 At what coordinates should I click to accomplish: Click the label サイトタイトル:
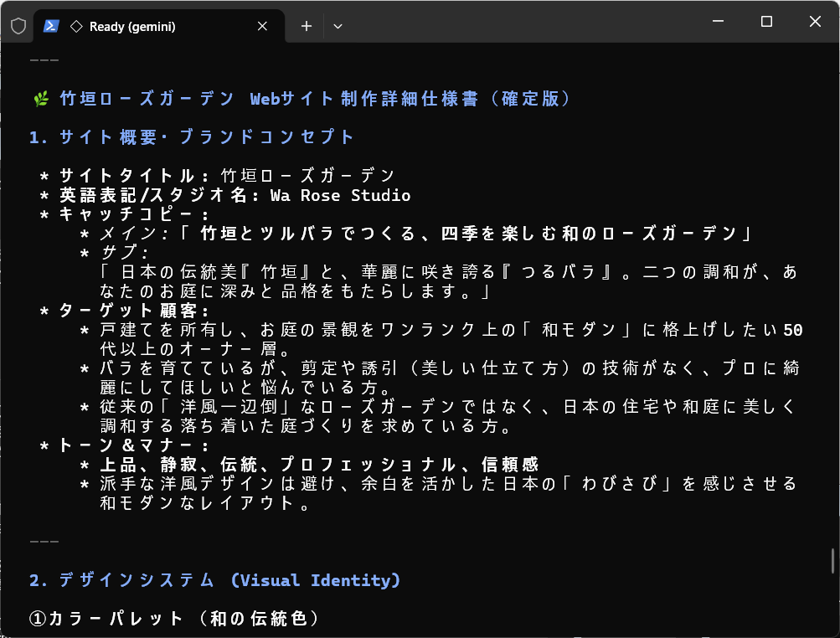(133, 176)
